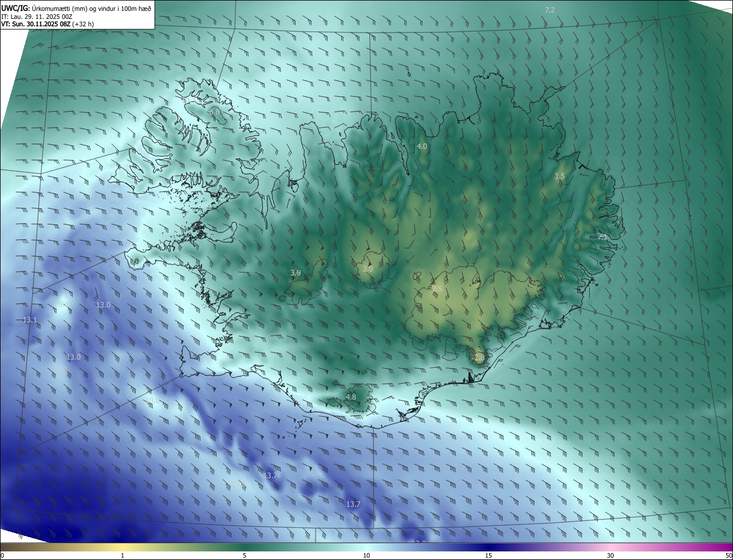Select the 9.8 value label over the ocean
The image size is (733, 560).
pyautogui.click(x=63, y=305)
